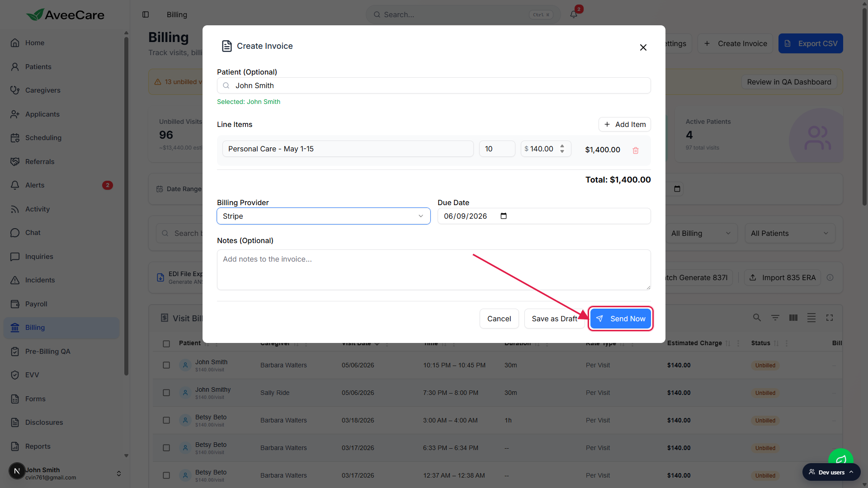Change row density icon in table toolbar
868x488 pixels.
point(811,318)
